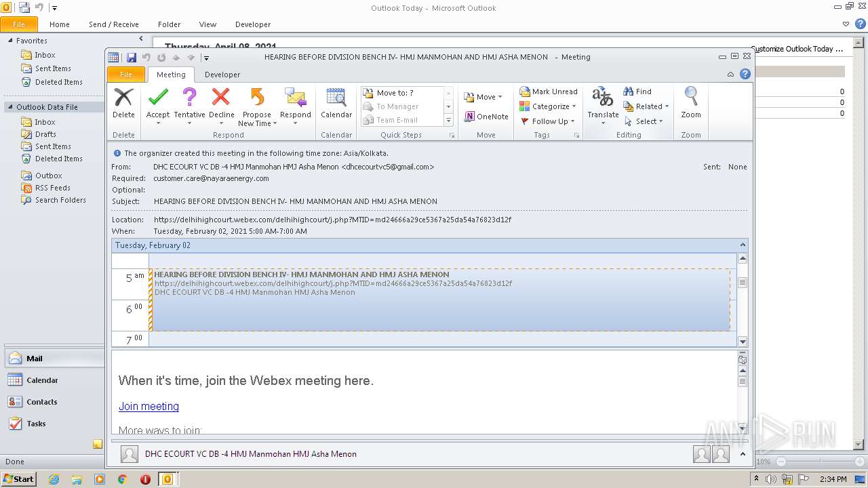This screenshot has width=868, height=488.
Task: Switch to Developer tab in meeting window
Action: [222, 75]
